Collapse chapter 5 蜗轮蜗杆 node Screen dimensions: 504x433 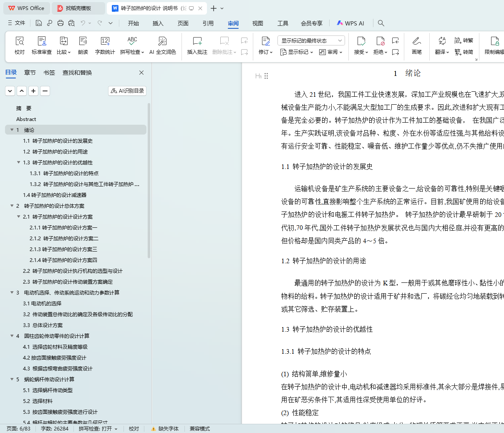point(12,379)
